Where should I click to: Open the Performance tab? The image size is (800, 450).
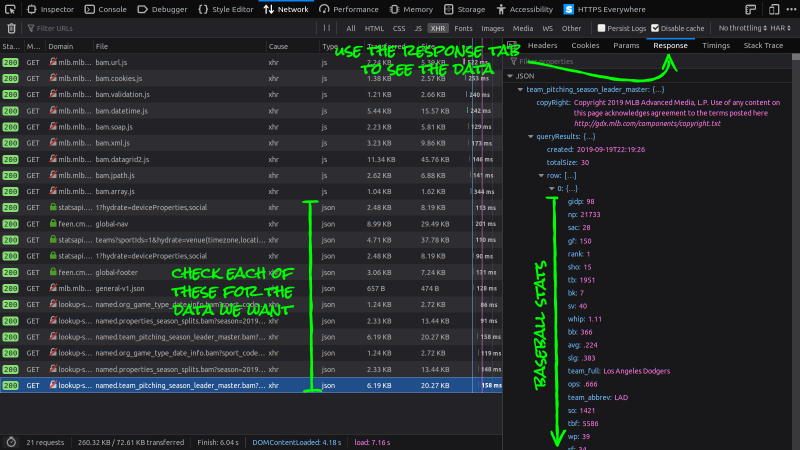[349, 9]
